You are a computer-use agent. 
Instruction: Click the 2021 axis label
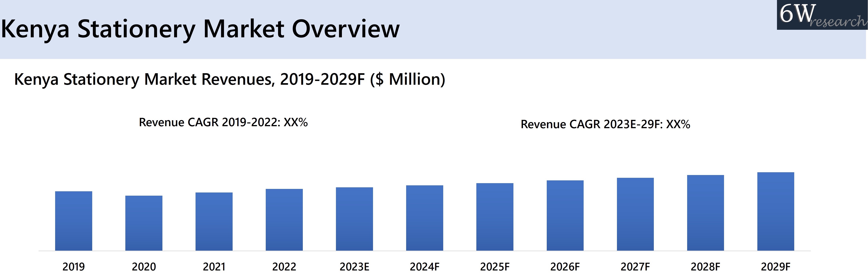click(x=214, y=267)
